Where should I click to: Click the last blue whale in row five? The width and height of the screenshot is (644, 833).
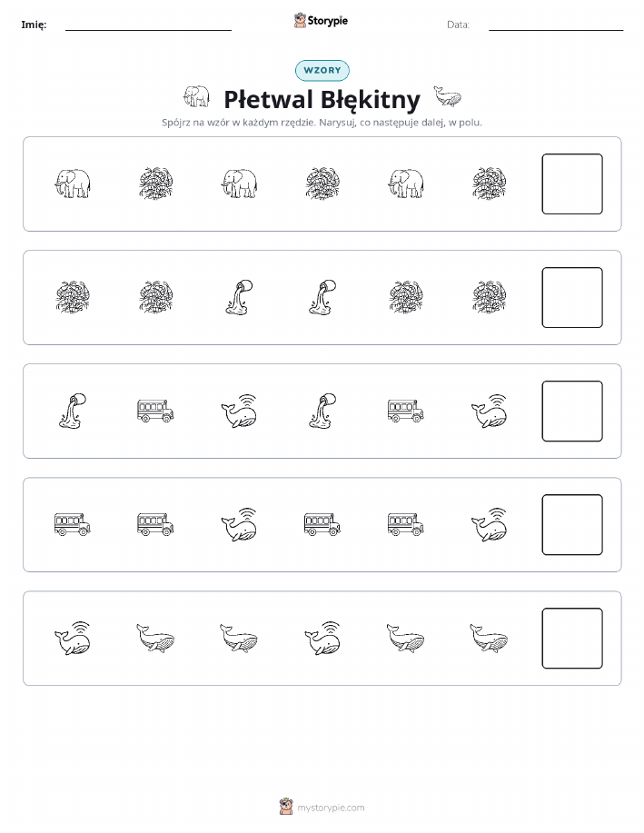click(489, 638)
